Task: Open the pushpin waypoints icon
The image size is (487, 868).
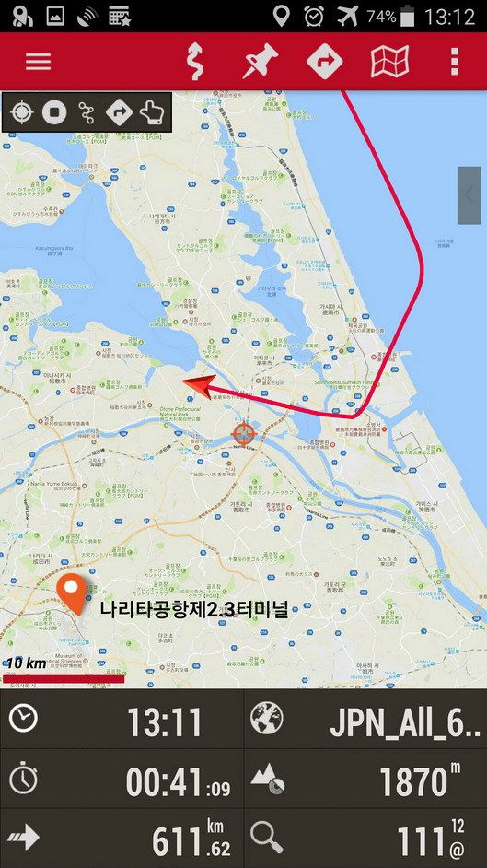Action: tap(261, 62)
